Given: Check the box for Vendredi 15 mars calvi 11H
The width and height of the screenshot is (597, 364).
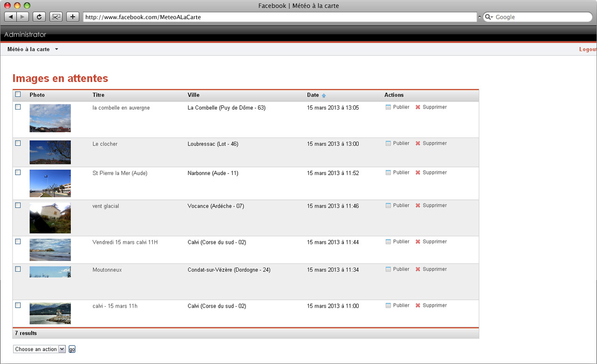Looking at the screenshot, I should pos(18,241).
